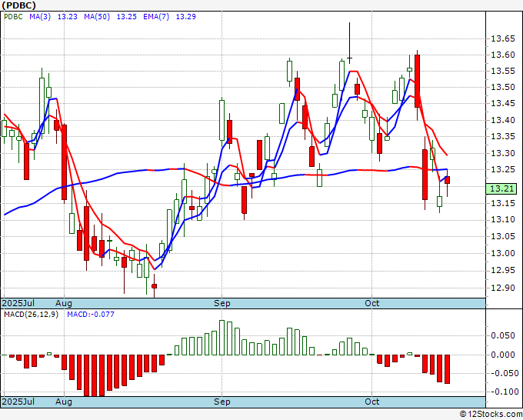Click the (PDBC) chart title
Viewport: 523px width, 420px height.
[18, 5]
